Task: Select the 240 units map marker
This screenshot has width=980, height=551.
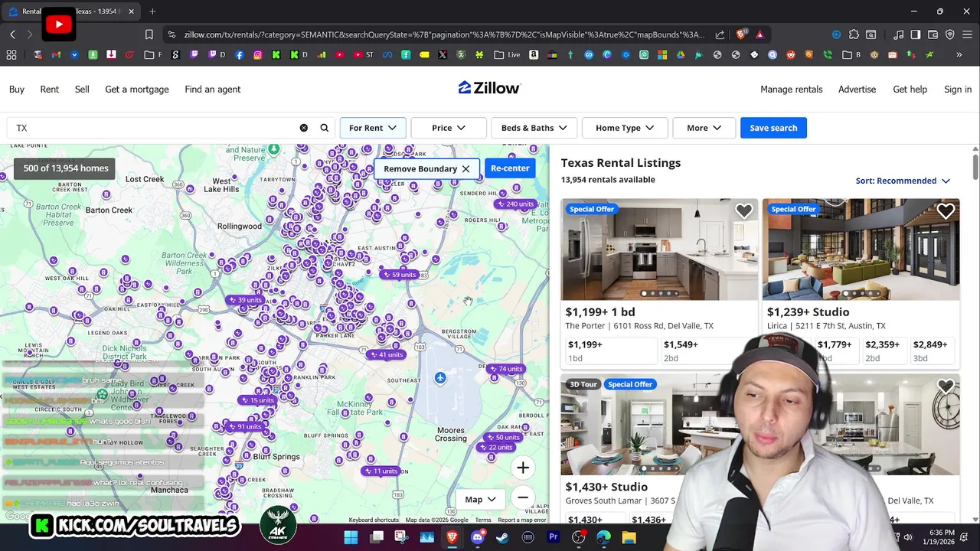Action: [x=514, y=204]
